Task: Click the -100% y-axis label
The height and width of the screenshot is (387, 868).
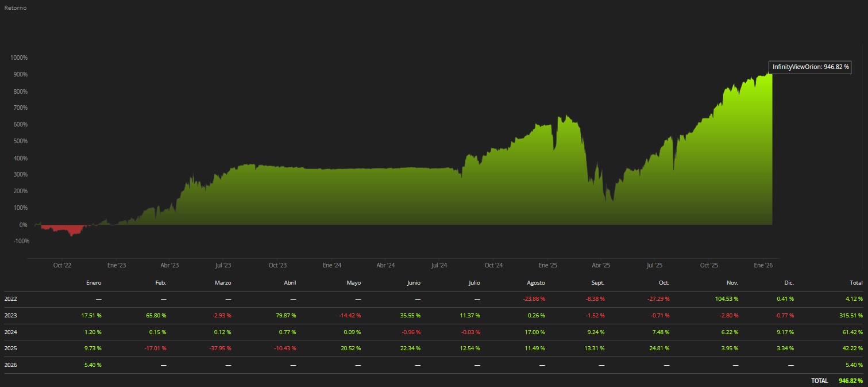Action: click(19, 242)
